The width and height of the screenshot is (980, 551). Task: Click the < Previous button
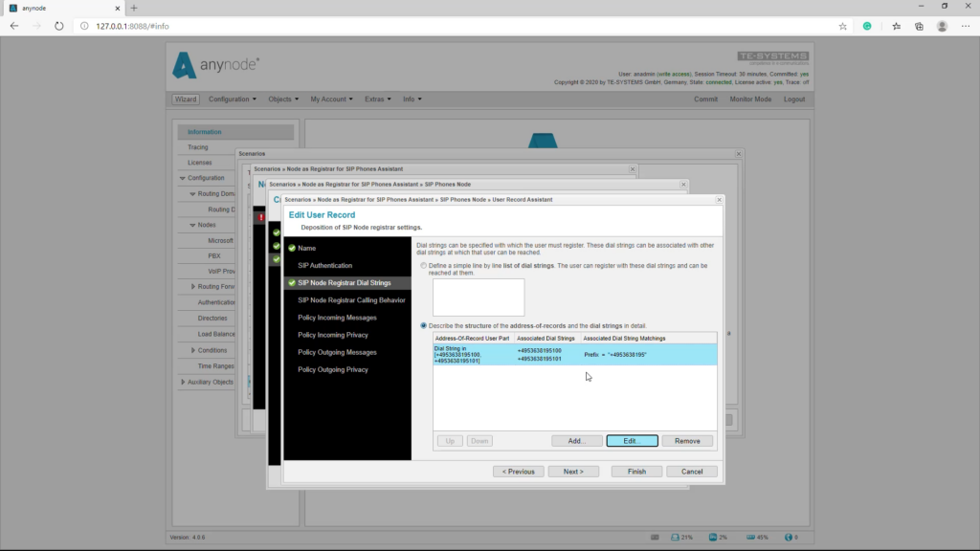(x=518, y=472)
